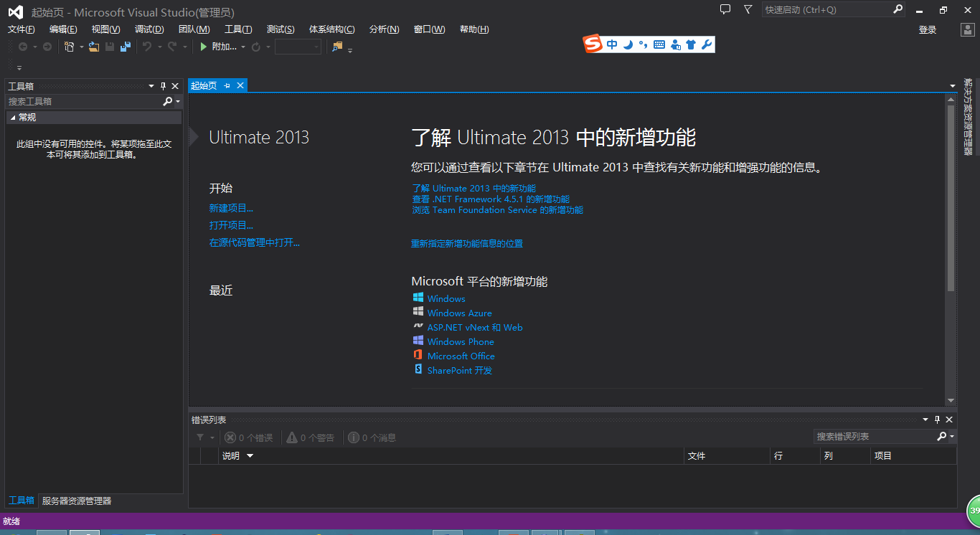Click the Find in Files toolbar icon
This screenshot has width=980, height=535.
pos(337,47)
